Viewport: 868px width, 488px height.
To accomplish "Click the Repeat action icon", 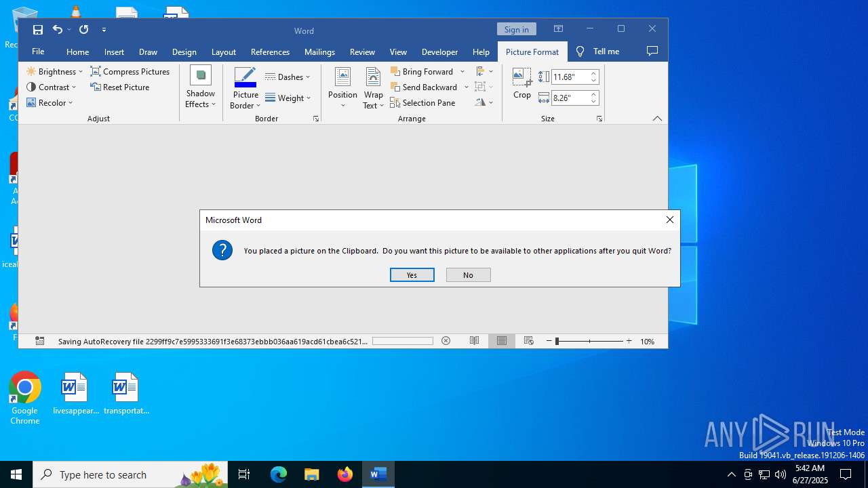I will pyautogui.click(x=84, y=30).
